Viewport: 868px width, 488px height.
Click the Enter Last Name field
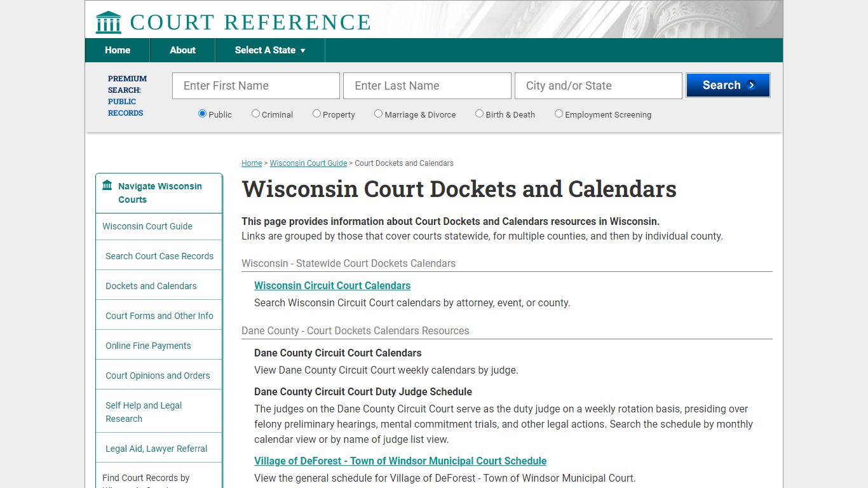tap(427, 86)
